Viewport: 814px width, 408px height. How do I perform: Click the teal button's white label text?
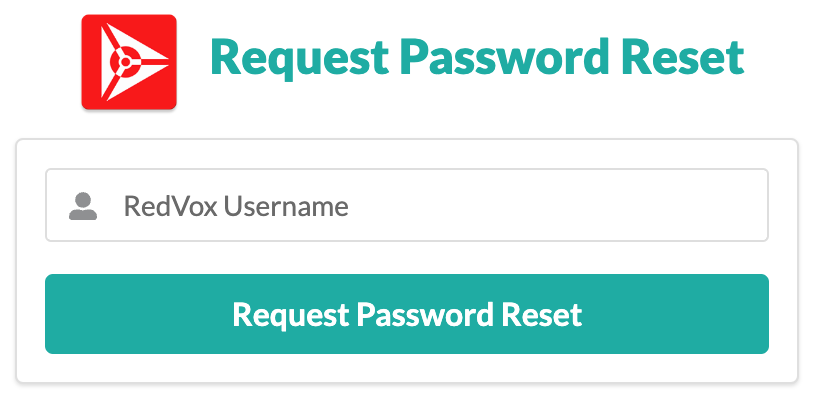pyautogui.click(x=406, y=314)
